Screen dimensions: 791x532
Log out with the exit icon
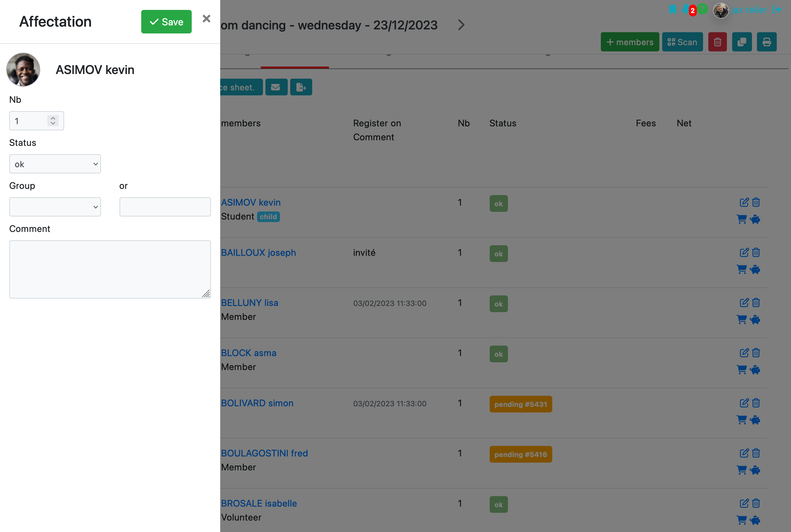[x=777, y=10]
